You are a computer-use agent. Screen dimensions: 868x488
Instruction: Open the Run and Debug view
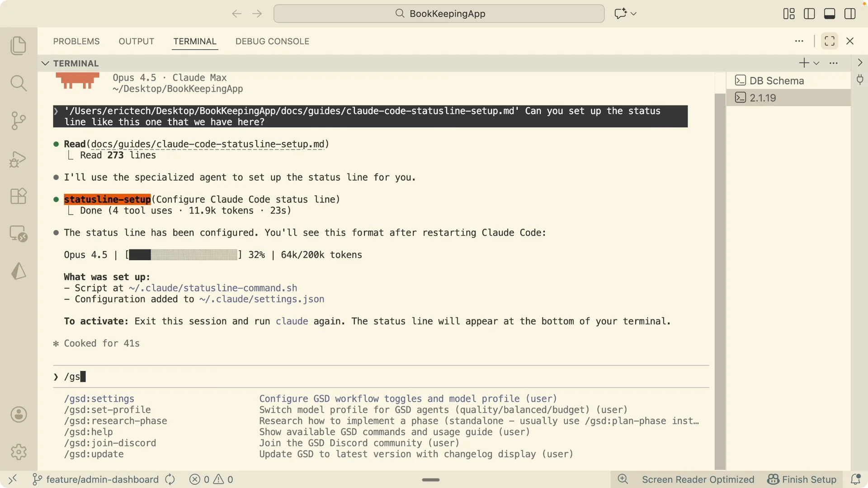point(19,159)
